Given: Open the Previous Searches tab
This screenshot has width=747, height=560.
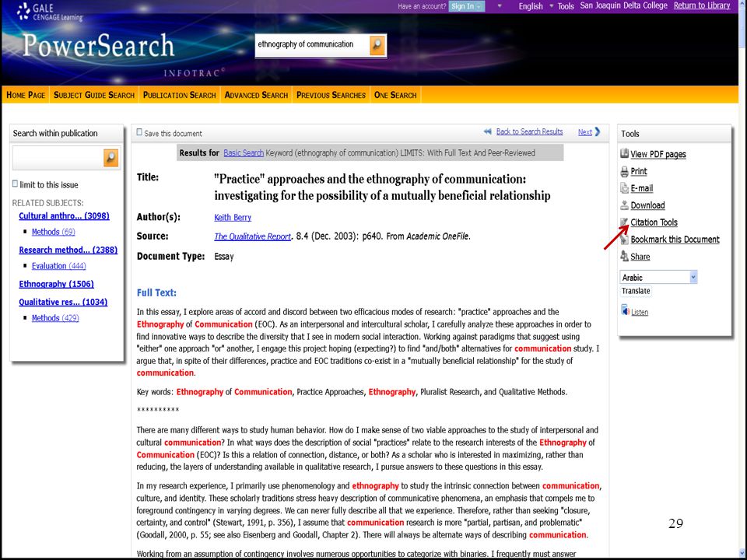Looking at the screenshot, I should coord(331,95).
